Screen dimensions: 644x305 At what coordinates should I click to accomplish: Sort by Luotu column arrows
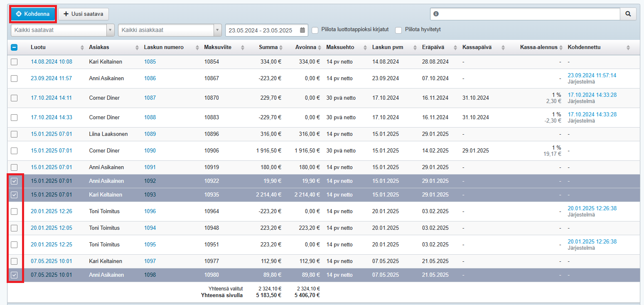82,47
